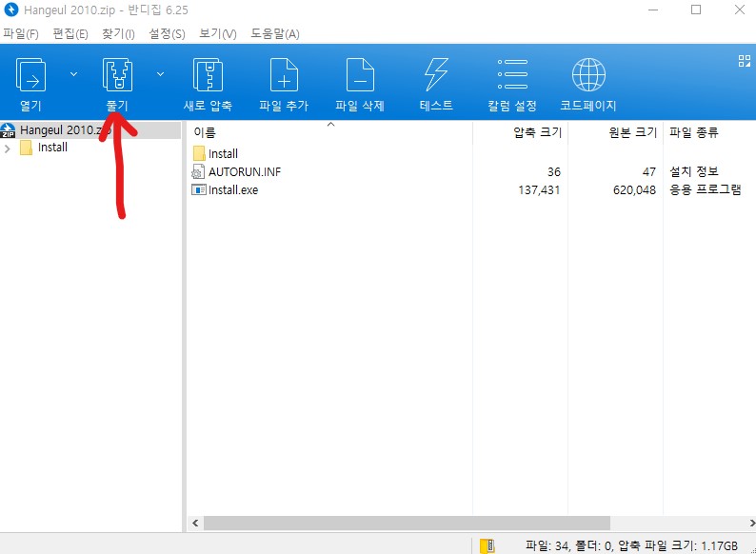Select the AUTORUN.INF file name
756x554 pixels.
(x=245, y=172)
